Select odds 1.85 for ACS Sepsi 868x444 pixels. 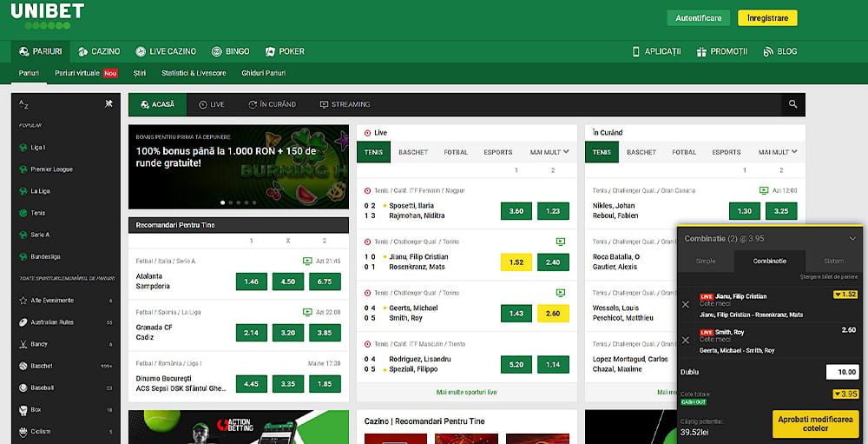pyautogui.click(x=325, y=383)
